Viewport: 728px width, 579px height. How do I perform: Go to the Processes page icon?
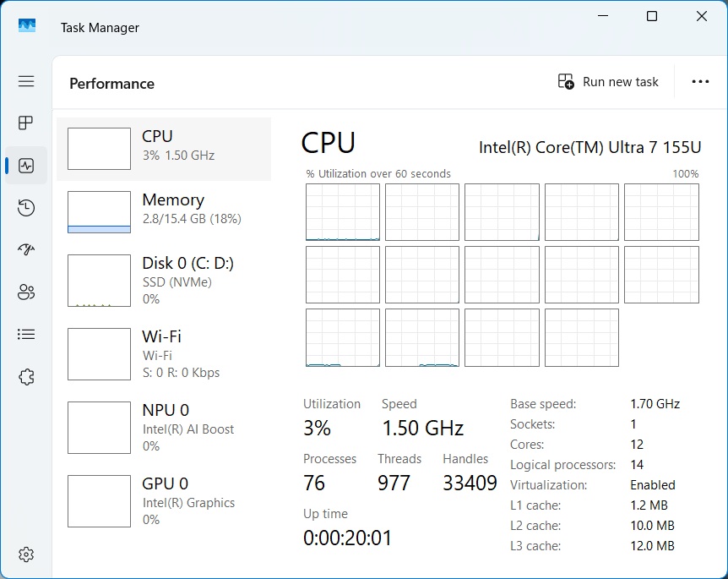click(x=26, y=123)
